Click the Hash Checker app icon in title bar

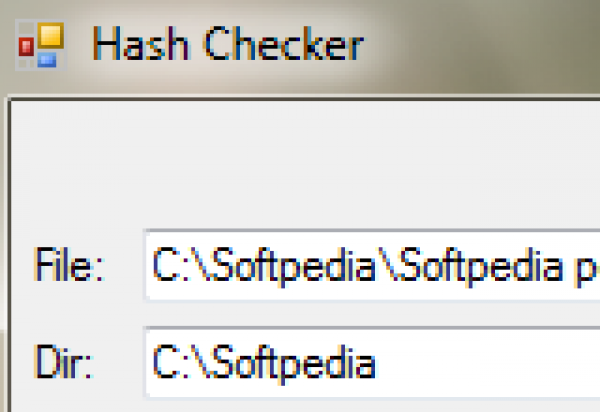[x=42, y=45]
